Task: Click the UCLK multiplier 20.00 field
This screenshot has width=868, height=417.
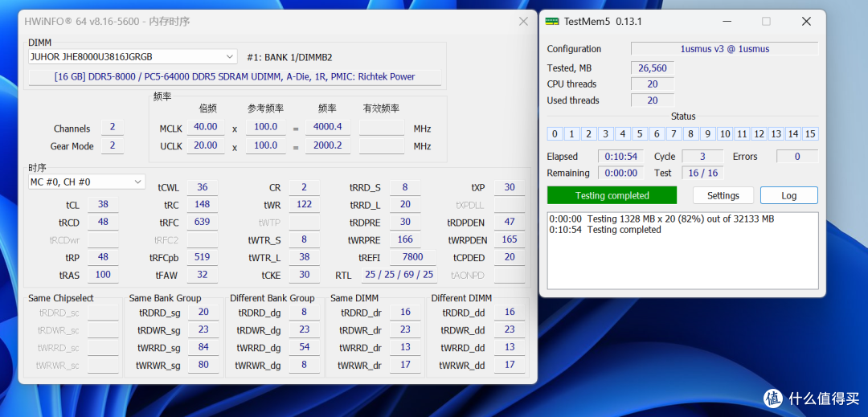Action: click(206, 145)
